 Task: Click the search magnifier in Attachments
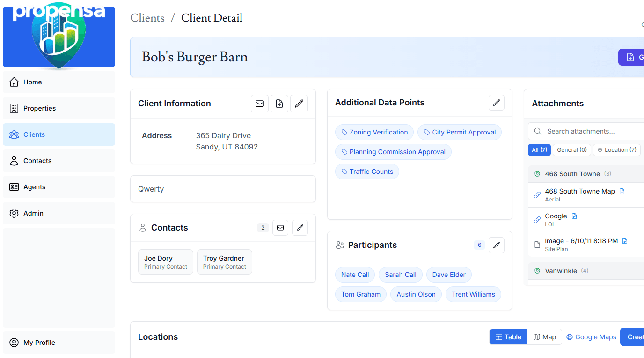tap(537, 131)
